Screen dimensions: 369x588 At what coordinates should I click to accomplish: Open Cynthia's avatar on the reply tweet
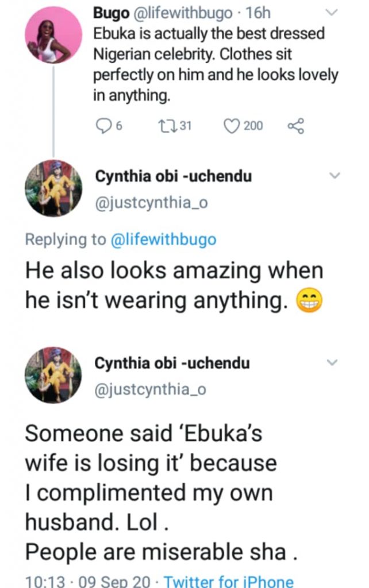pyautogui.click(x=53, y=188)
